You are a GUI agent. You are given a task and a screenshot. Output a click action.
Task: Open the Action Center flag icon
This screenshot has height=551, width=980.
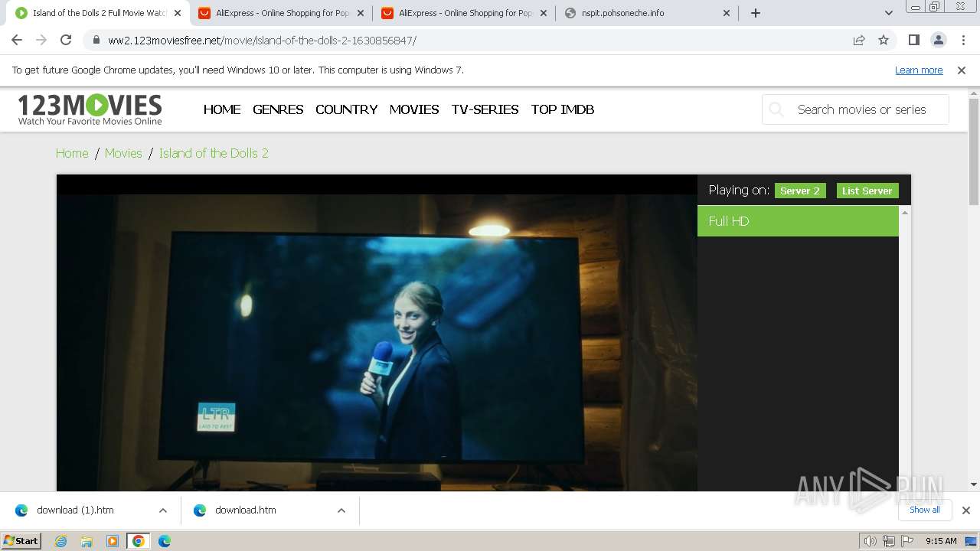[x=907, y=541]
